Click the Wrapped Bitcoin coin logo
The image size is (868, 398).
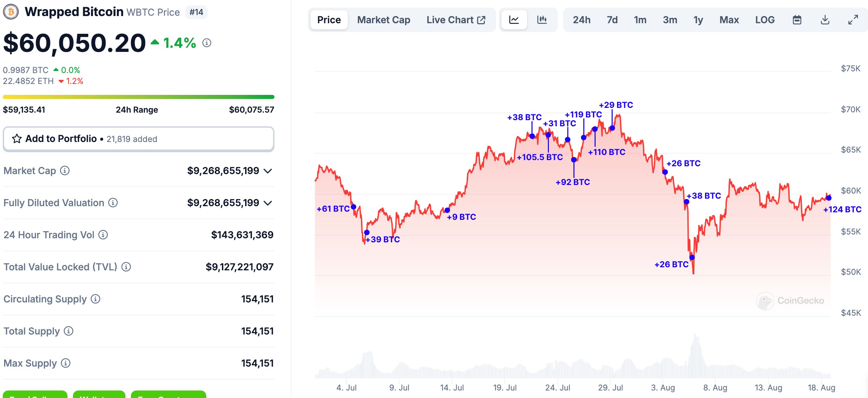[11, 12]
